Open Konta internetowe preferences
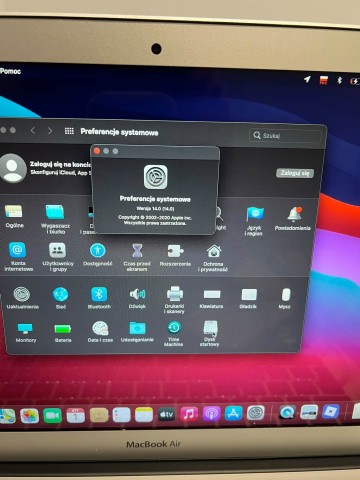This screenshot has width=360, height=480. click(18, 256)
